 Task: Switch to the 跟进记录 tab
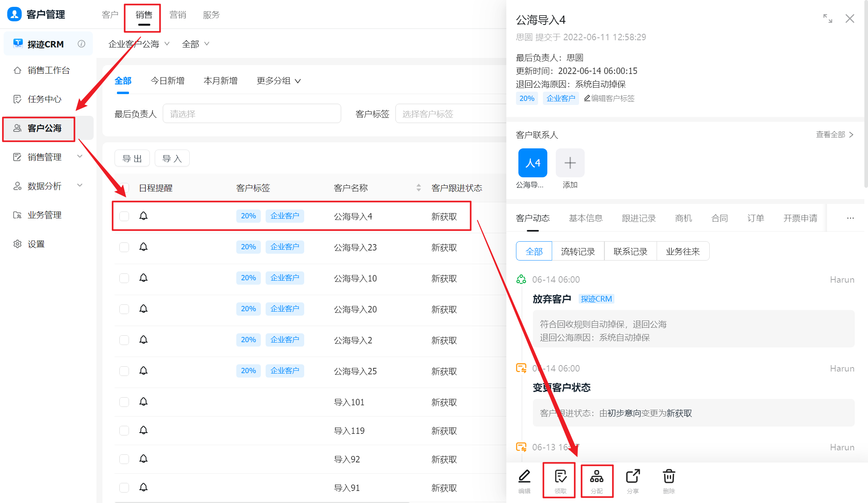639,218
